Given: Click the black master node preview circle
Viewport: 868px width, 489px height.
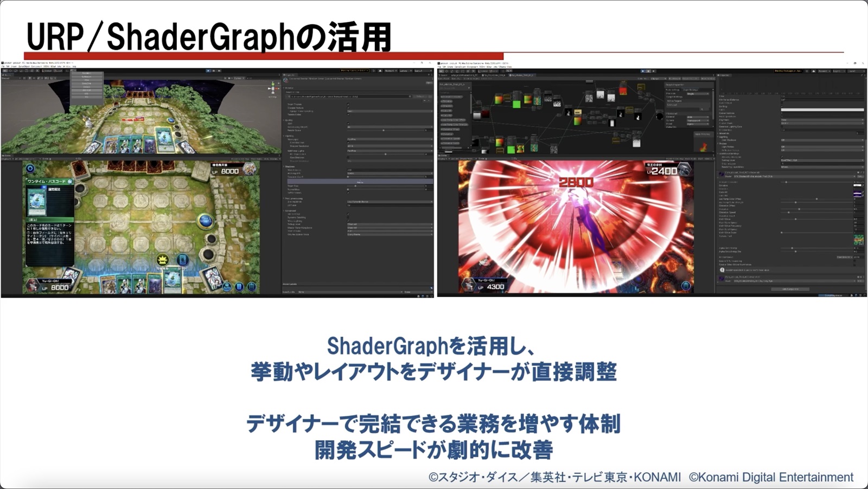Looking at the screenshot, I should (x=660, y=117).
